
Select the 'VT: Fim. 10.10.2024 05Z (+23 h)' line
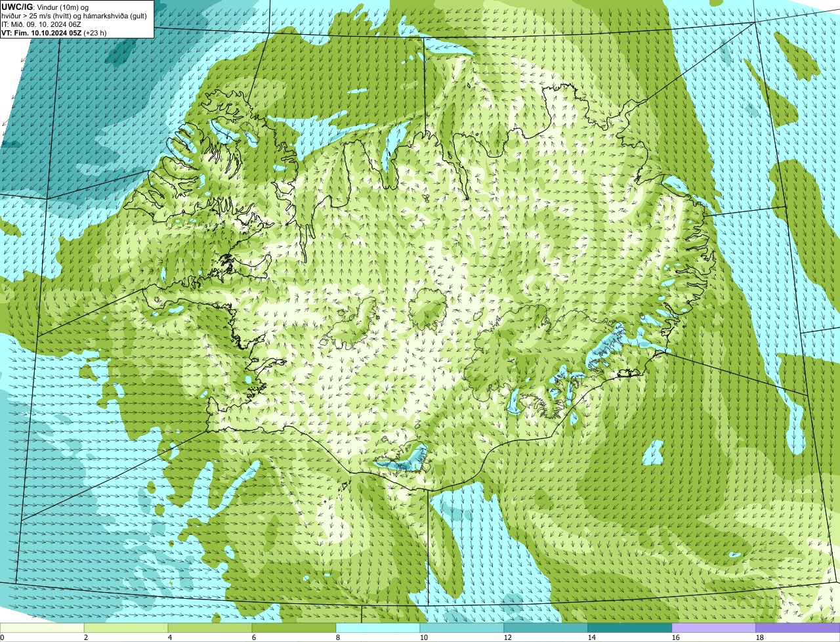click(x=54, y=32)
